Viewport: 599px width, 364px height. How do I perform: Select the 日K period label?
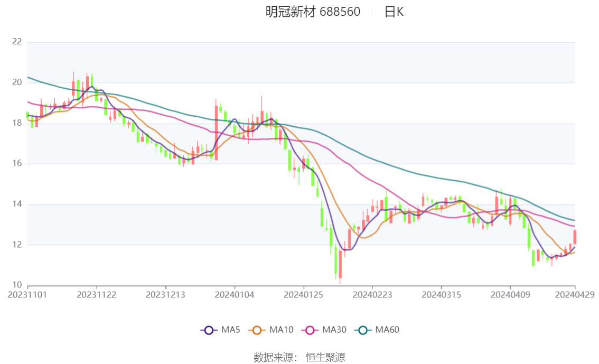pos(394,12)
